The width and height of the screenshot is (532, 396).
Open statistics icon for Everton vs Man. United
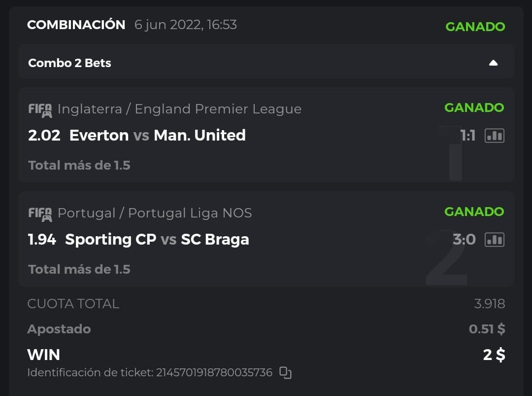click(495, 136)
